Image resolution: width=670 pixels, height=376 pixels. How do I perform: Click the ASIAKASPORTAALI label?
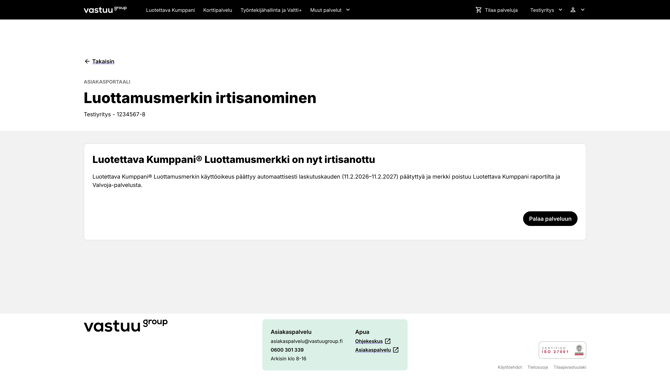tap(107, 82)
